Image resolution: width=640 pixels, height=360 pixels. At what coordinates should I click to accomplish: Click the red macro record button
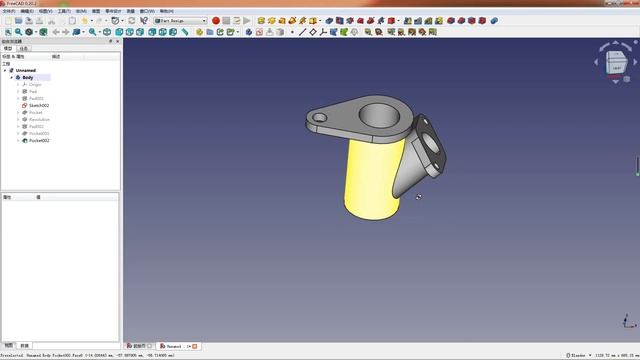coord(216,20)
